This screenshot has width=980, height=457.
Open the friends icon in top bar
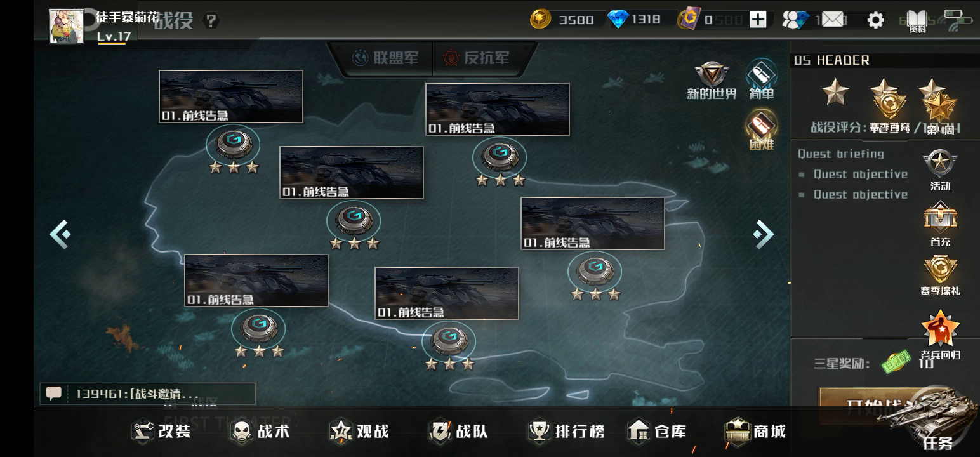(795, 20)
